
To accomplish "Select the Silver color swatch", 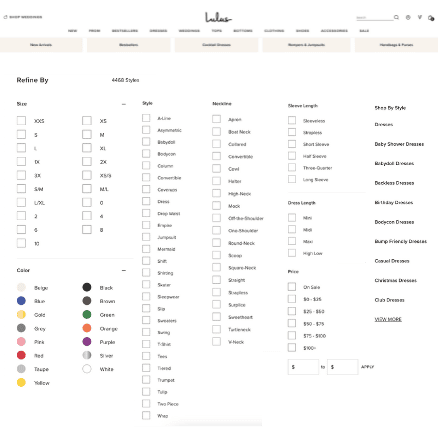I will pos(87,355).
